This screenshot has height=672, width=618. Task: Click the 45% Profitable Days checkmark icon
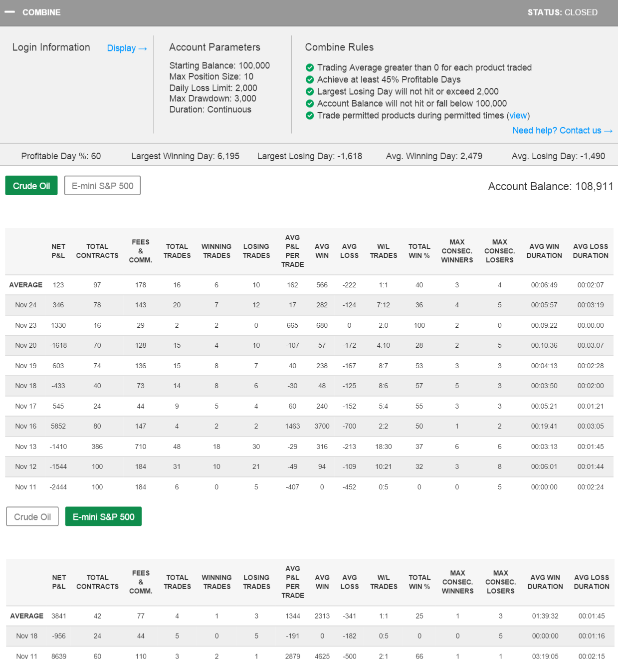pos(310,80)
